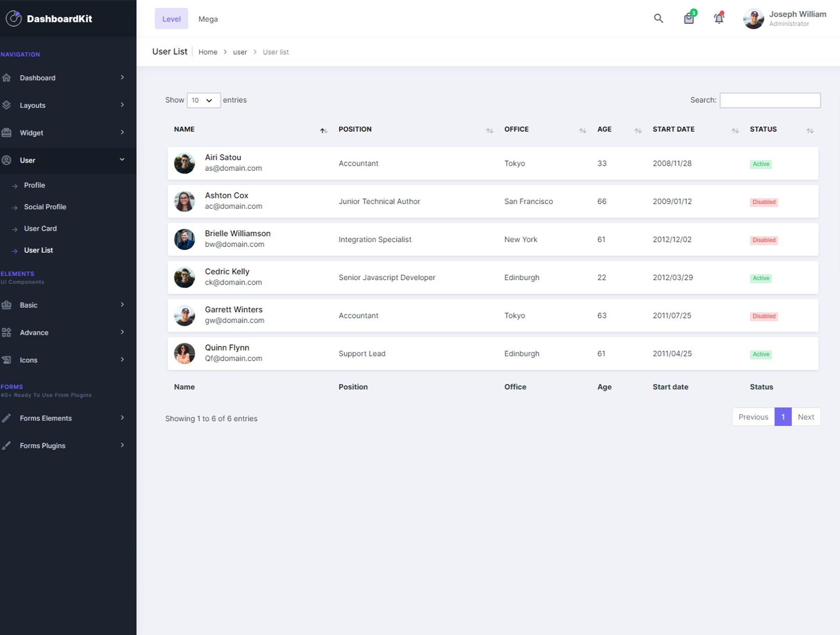Click the Icons menu icon
Image resolution: width=840 pixels, height=635 pixels.
coord(7,360)
